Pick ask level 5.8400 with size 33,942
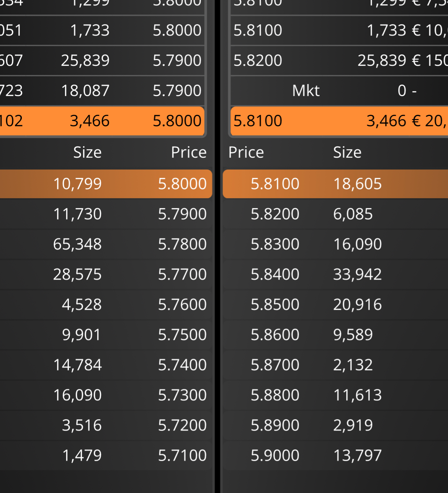The width and height of the screenshot is (448, 493). (x=335, y=274)
